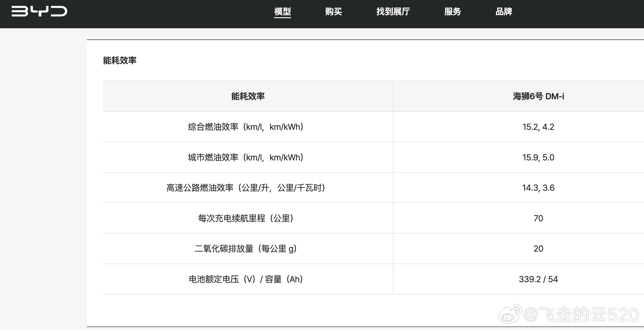This screenshot has width=644, height=330.
Task: Click the 能耗效率 table column header
Action: tap(248, 96)
